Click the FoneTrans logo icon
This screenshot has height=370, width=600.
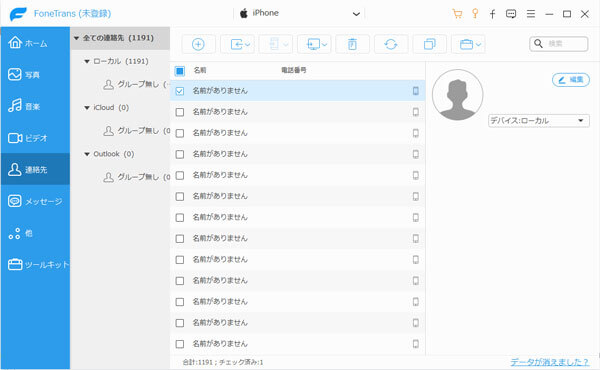point(18,14)
